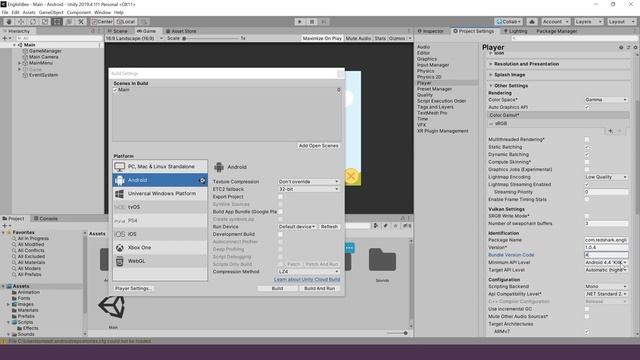The width and height of the screenshot is (640, 360).
Task: Open Player settings gear menu
Action: (635, 47)
